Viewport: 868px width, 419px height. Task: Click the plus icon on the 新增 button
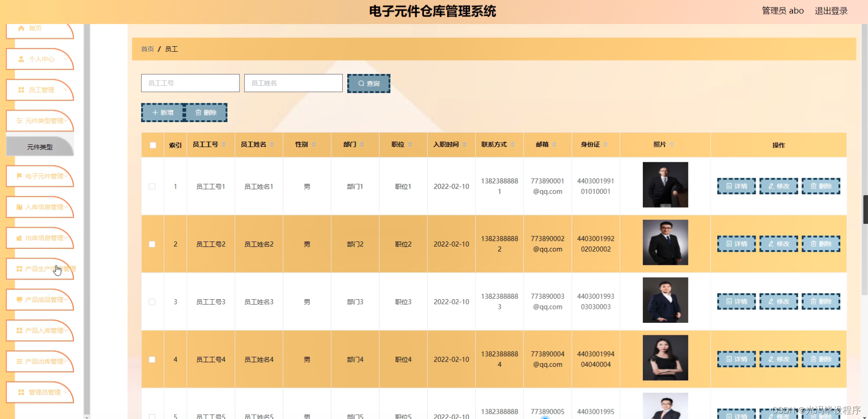pos(155,112)
